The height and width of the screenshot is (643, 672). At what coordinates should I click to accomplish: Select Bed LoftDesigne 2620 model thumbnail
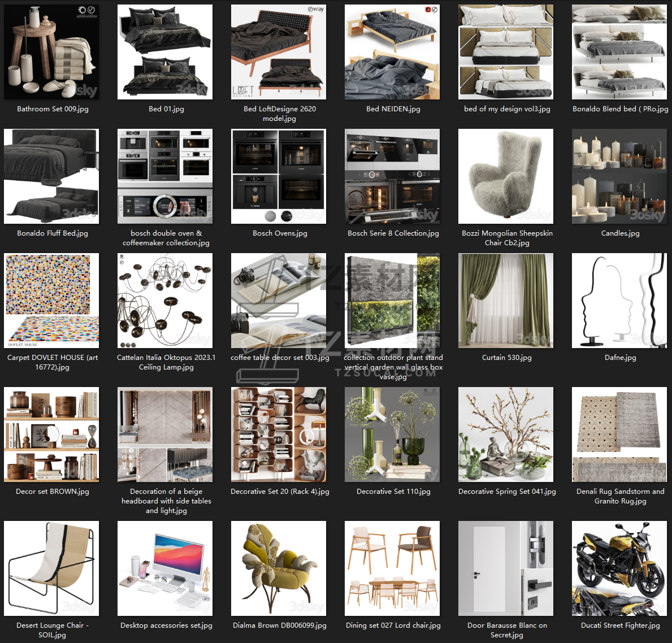coord(279,52)
